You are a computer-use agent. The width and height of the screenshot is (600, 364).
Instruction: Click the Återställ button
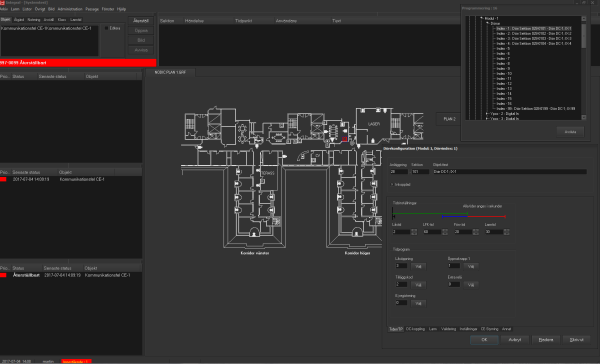(x=141, y=21)
